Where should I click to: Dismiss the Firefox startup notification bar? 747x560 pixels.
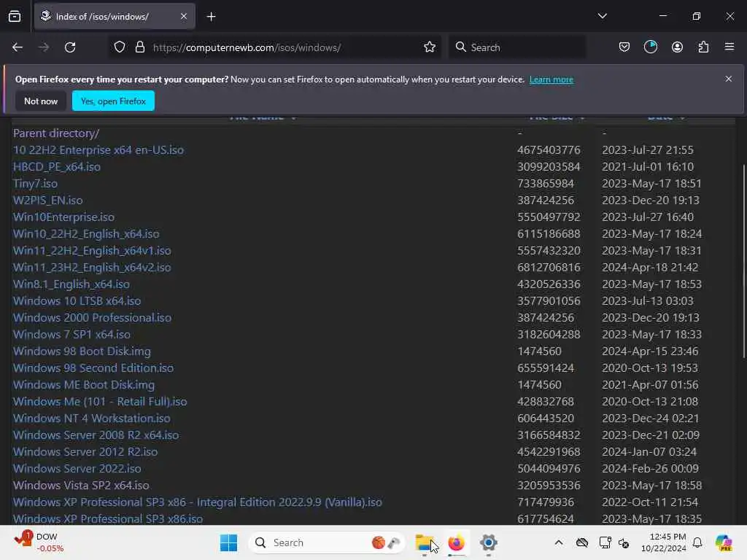click(x=729, y=79)
